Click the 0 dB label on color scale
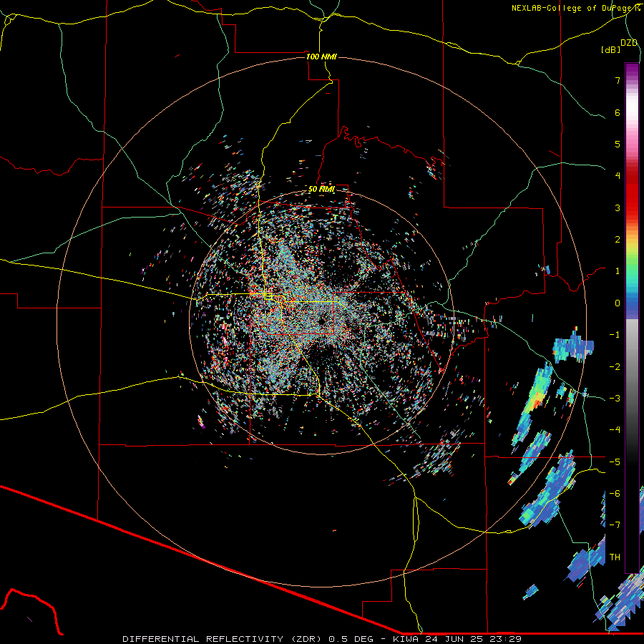The width and height of the screenshot is (644, 644). click(618, 303)
